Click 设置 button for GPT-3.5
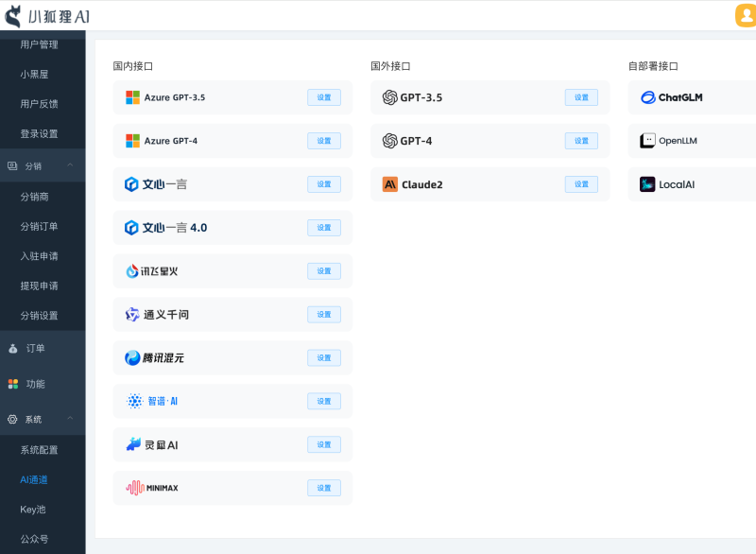Screen dimensions: 756x554 [581, 97]
